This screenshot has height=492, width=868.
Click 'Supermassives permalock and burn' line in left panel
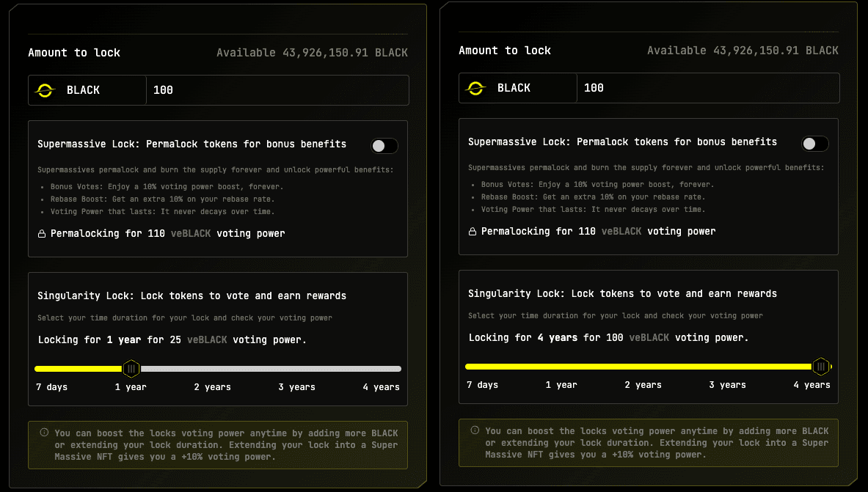pos(215,170)
